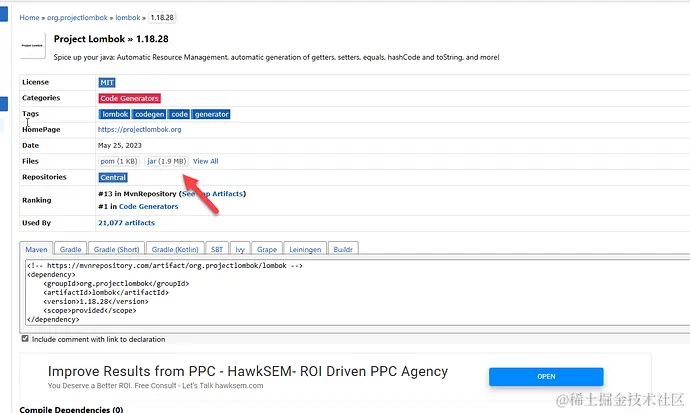Click the 'Repositories' row label
The image size is (690, 413).
pyautogui.click(x=44, y=177)
